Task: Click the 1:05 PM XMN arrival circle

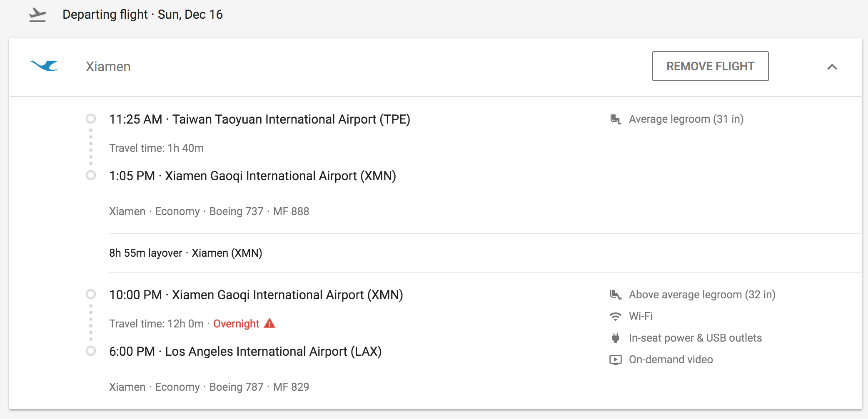Action: (x=91, y=176)
